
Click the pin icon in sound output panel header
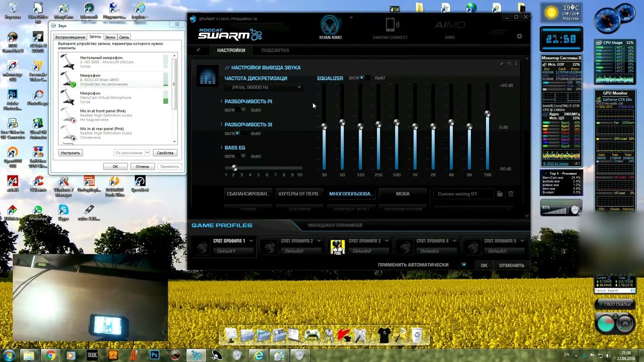tap(502, 64)
